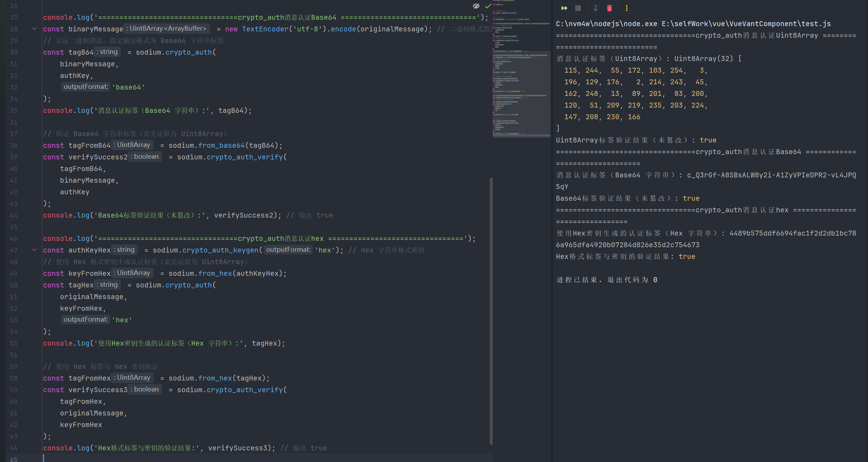Image resolution: width=868 pixels, height=462 pixels.
Task: Click the green inspection checkmark in the editor
Action: click(488, 6)
